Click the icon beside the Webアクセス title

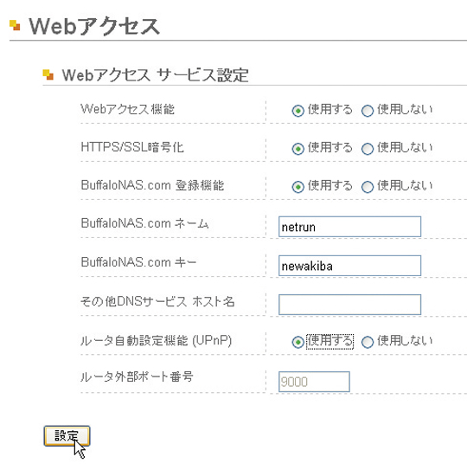(15, 25)
